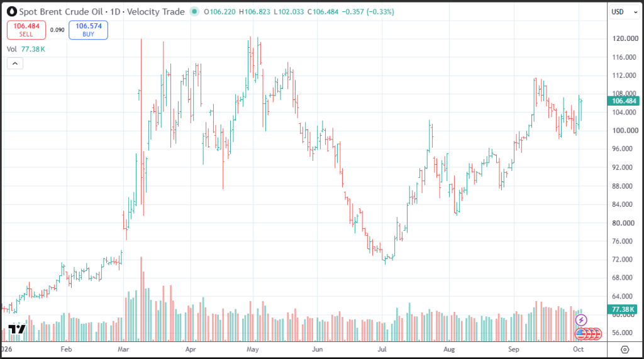Click the green market status dot
The width and height of the screenshot is (644, 359).
194,11
